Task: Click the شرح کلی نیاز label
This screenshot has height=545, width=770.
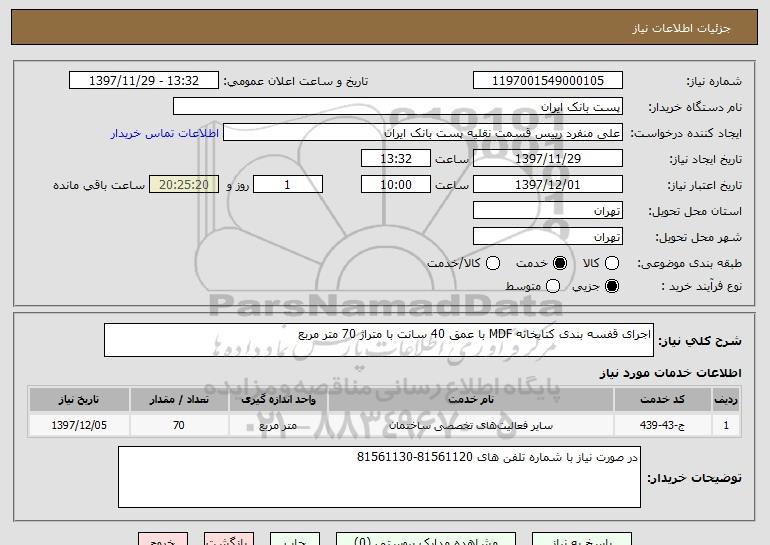Action: pos(700,340)
